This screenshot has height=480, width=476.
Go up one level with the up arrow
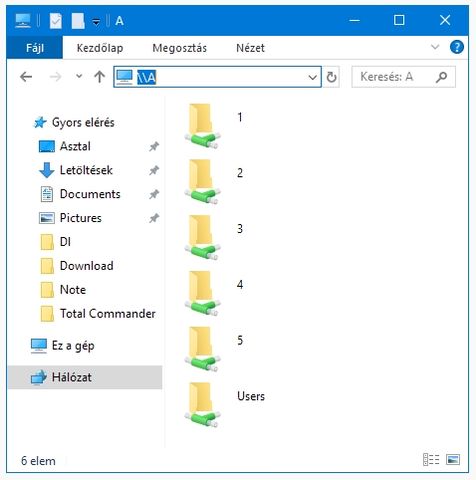coord(99,77)
